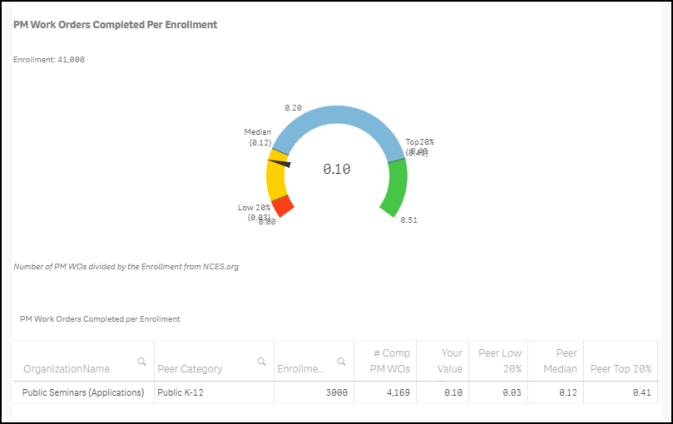Image resolution: width=673 pixels, height=424 pixels.
Task: Sort by the Your Value column header
Action: pos(450,361)
